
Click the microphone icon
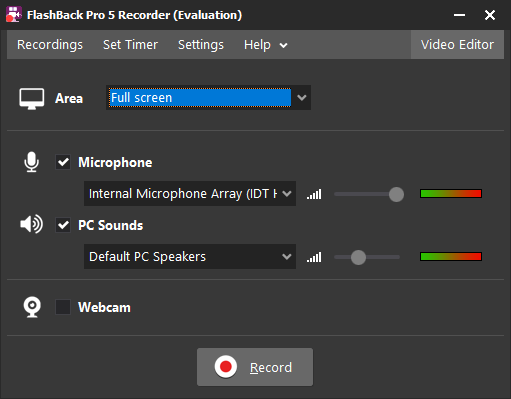coord(31,162)
